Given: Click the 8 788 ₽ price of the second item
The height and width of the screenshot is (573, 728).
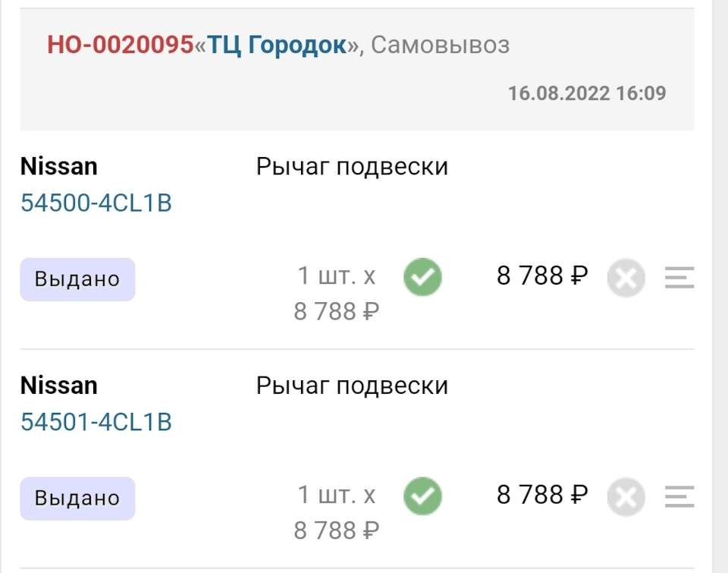Looking at the screenshot, I should (541, 491).
